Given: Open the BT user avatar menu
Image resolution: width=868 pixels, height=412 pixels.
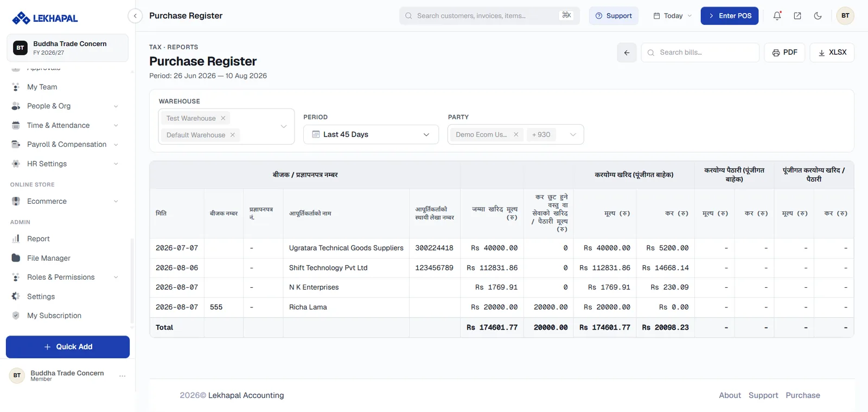Looking at the screenshot, I should [845, 16].
